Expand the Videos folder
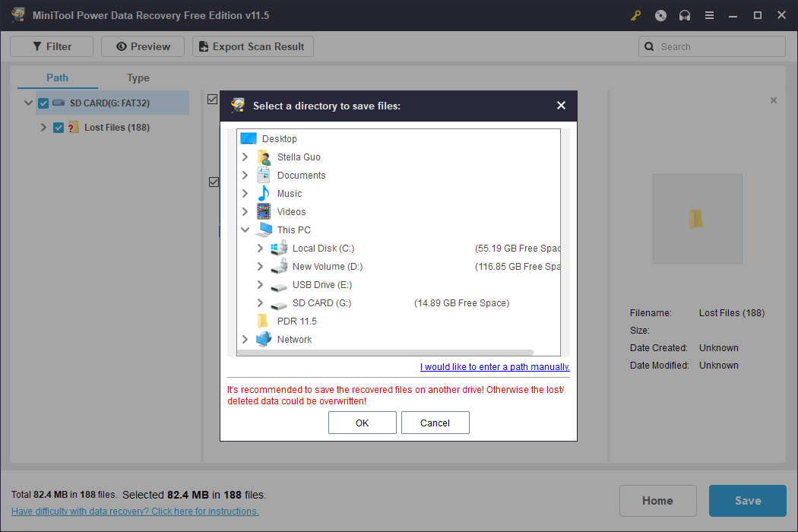 [x=245, y=211]
